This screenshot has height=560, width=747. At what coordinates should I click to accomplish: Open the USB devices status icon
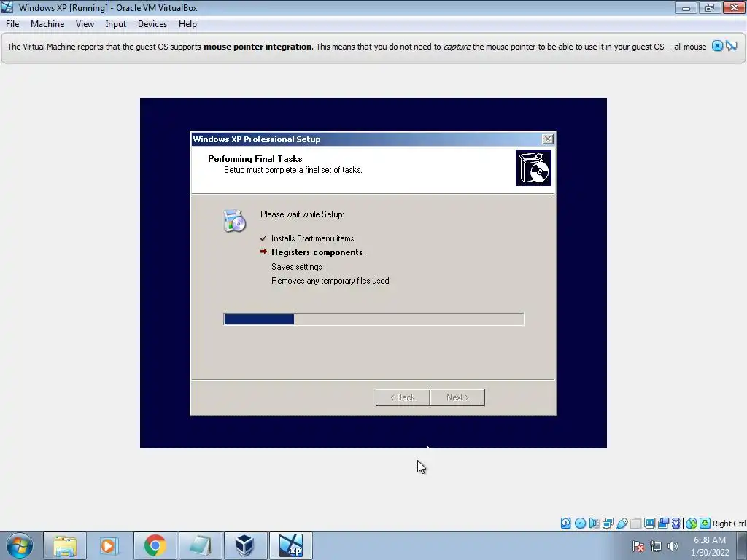pyautogui.click(x=622, y=524)
